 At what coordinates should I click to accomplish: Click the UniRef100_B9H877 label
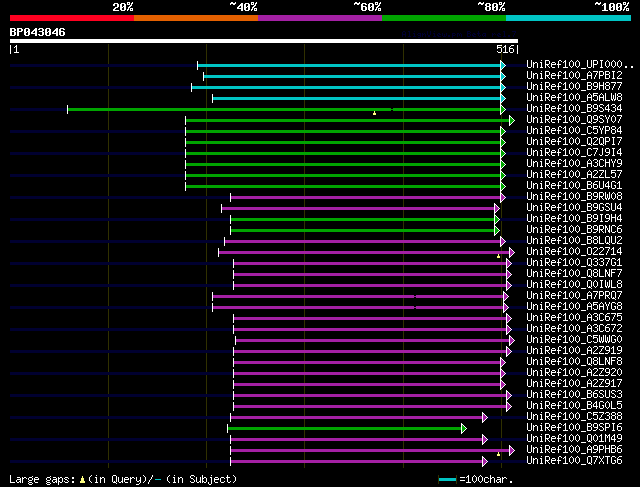coord(574,87)
